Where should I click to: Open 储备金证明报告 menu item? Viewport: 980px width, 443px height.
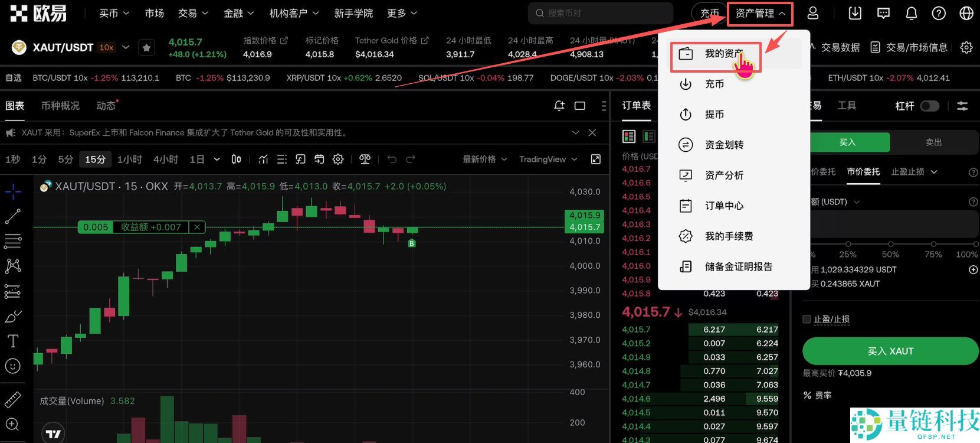tap(733, 266)
